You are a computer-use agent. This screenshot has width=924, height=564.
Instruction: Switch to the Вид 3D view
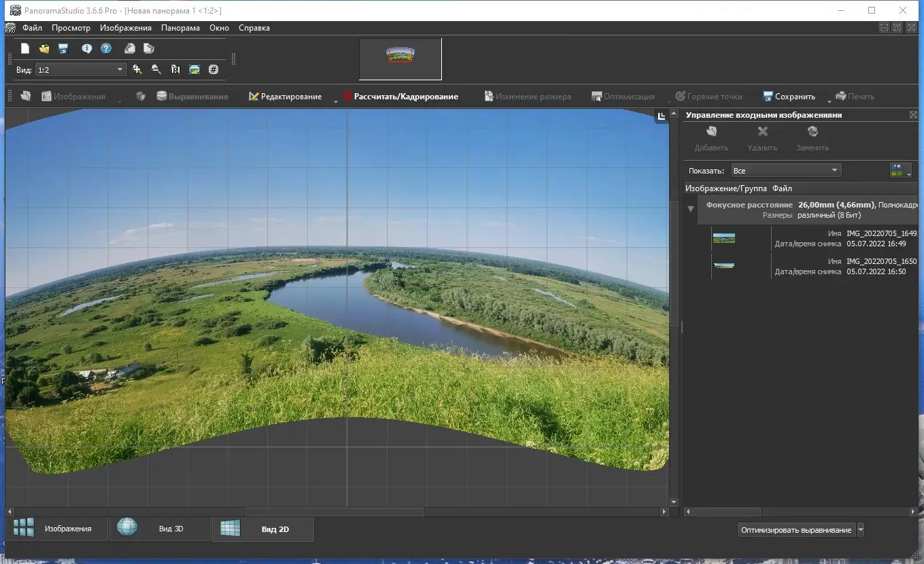(160, 529)
